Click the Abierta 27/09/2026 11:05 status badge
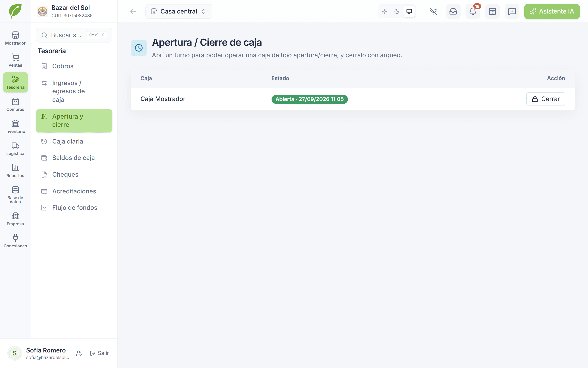588x368 pixels. click(x=310, y=99)
